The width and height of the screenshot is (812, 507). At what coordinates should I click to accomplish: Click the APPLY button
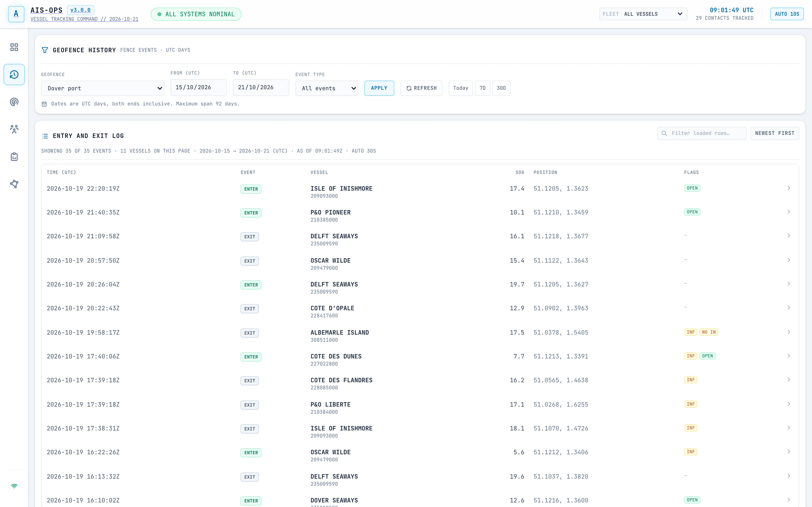coord(379,88)
